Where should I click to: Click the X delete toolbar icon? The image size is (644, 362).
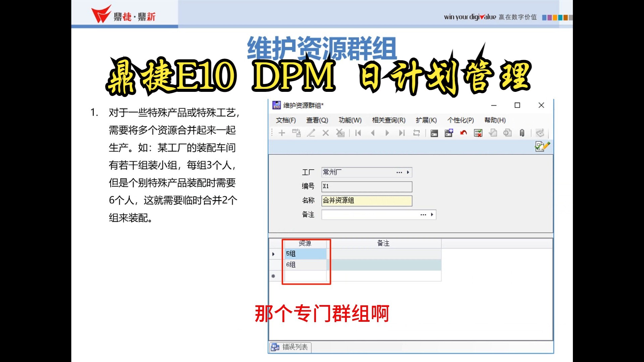click(326, 133)
